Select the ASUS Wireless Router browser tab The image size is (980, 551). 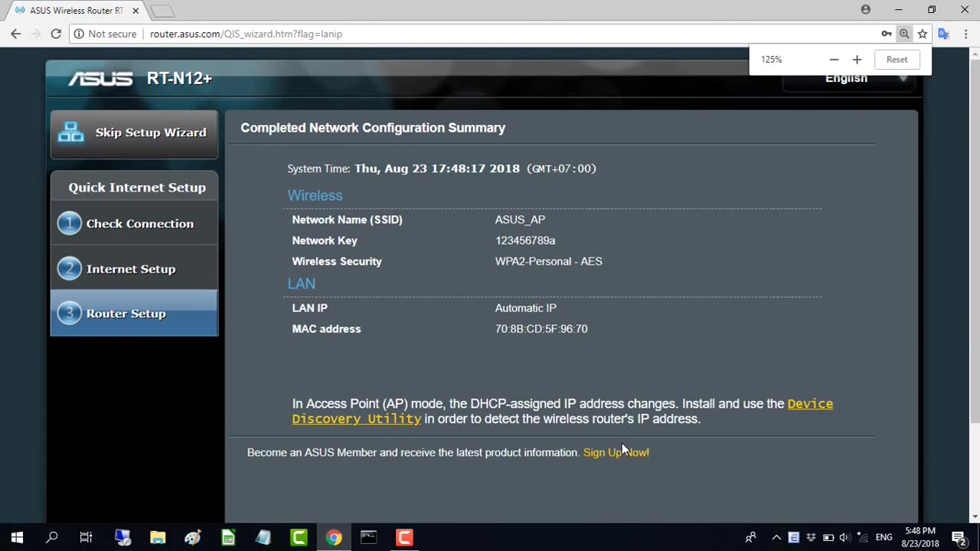pos(77,11)
